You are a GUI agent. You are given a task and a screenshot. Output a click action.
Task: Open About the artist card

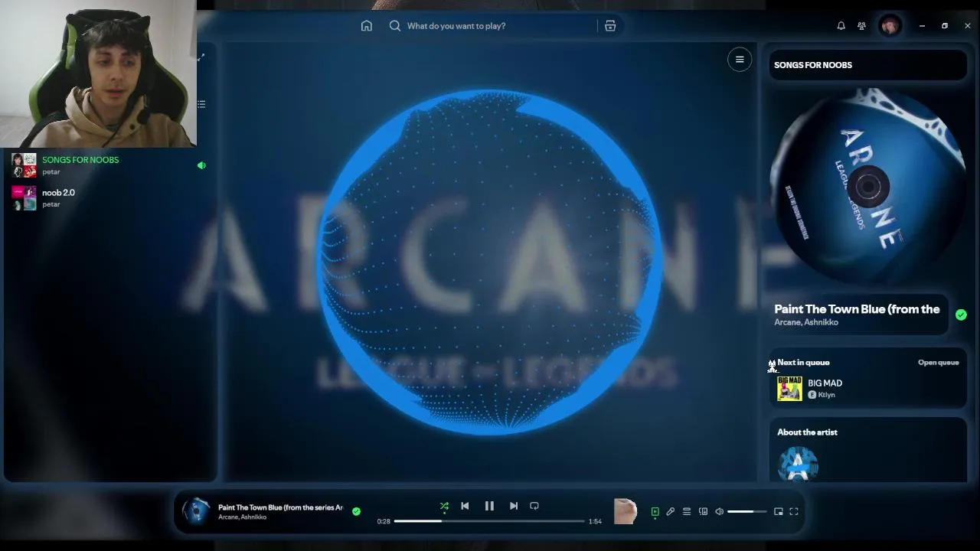click(867, 452)
